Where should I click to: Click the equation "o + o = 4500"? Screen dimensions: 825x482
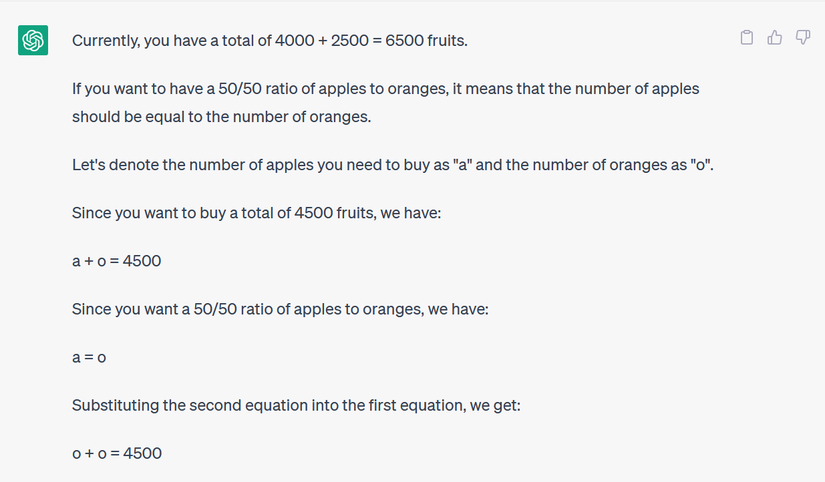coord(116,453)
